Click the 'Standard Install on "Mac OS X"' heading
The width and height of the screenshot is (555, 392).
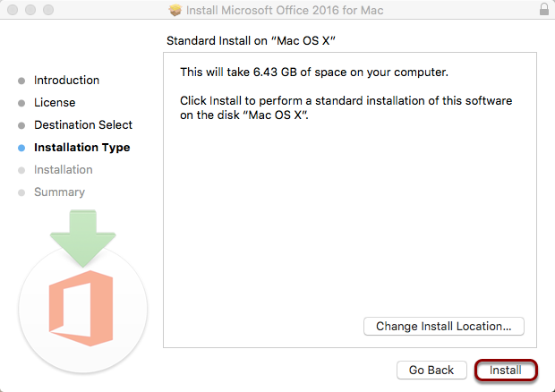pyautogui.click(x=251, y=41)
